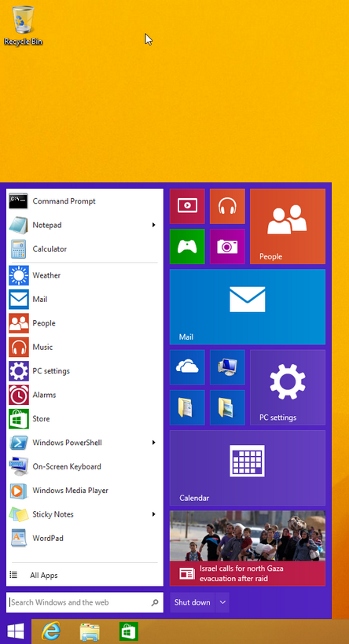Select the Recycle Bin desktop icon

point(23,25)
